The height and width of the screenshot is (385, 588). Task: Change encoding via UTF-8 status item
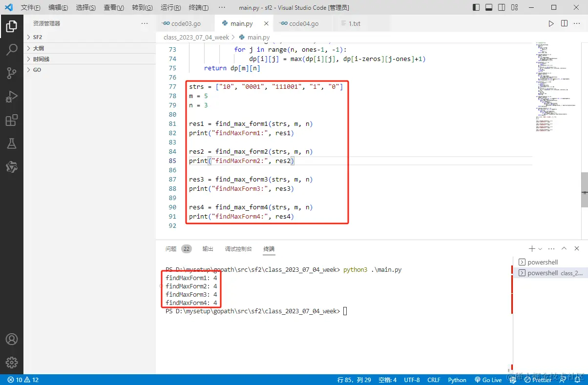412,380
